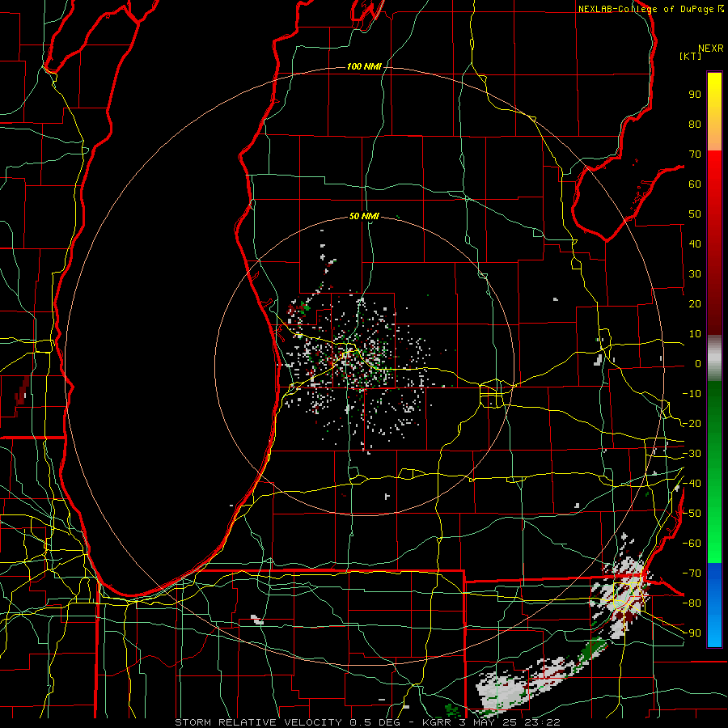Click the 30 value on the velocity scale
Screen dimensions: 728x728
click(x=695, y=274)
